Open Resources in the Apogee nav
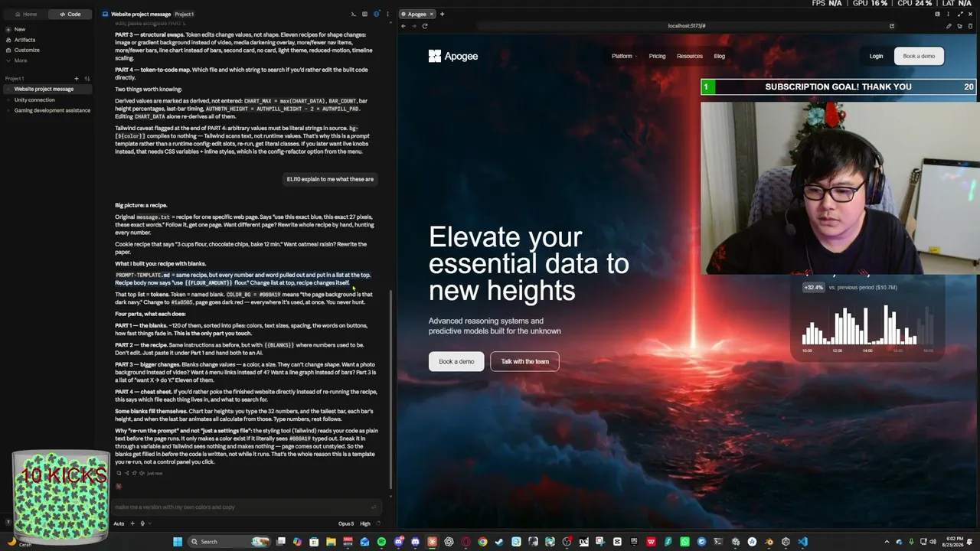Viewport: 980px width, 551px height. [x=689, y=56]
